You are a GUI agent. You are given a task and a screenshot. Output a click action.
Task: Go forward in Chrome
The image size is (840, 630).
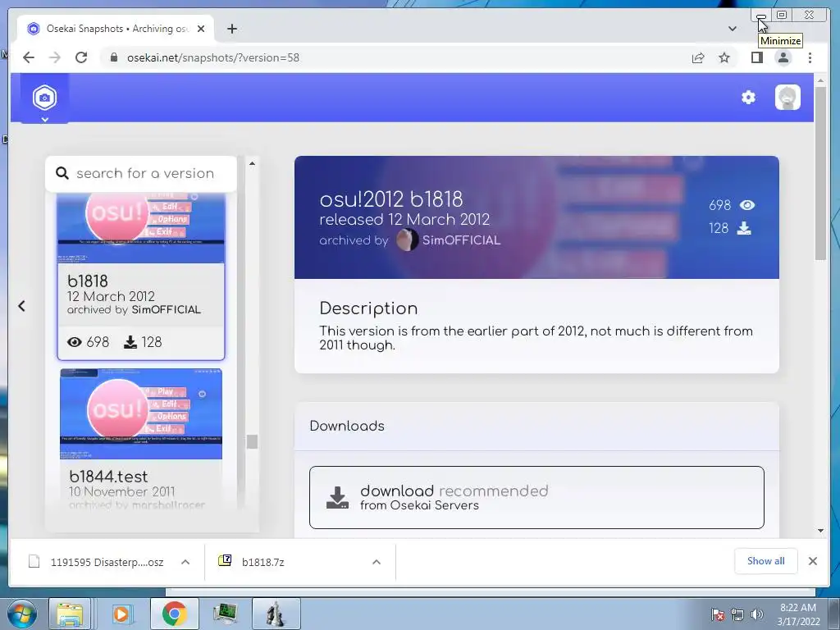[x=55, y=57]
